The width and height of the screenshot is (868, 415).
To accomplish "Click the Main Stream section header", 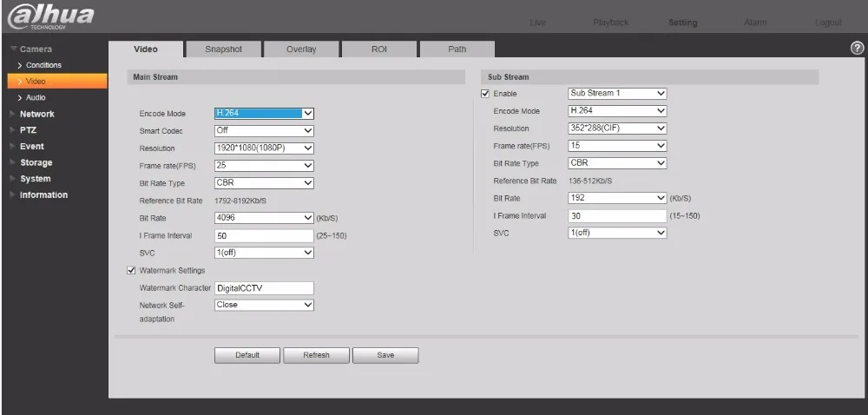I will [296, 77].
